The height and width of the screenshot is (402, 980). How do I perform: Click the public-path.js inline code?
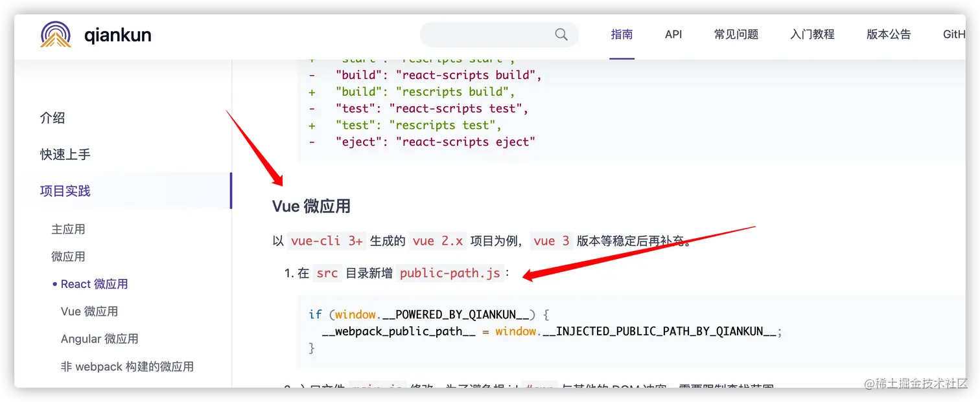pos(450,273)
